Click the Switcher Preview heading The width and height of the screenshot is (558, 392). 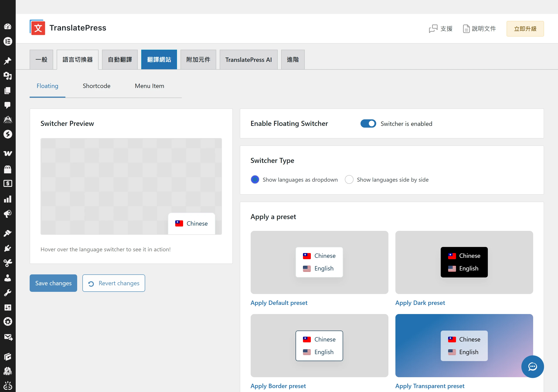pos(67,124)
